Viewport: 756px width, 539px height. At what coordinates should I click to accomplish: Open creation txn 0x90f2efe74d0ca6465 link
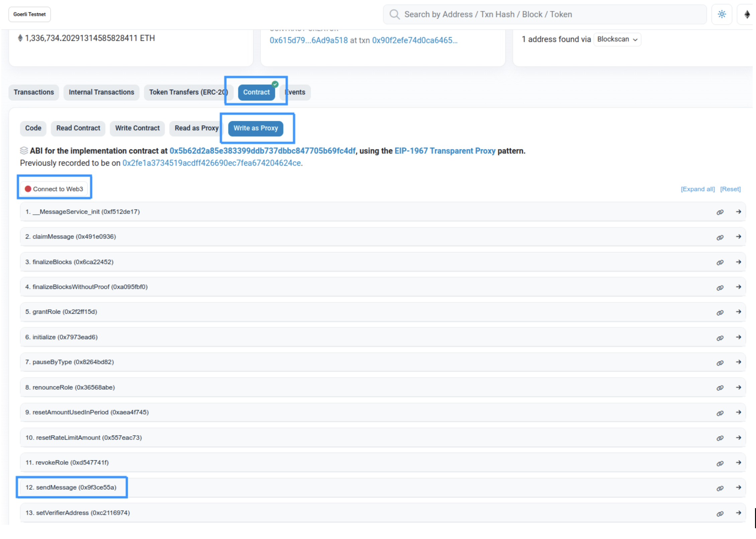tap(415, 40)
